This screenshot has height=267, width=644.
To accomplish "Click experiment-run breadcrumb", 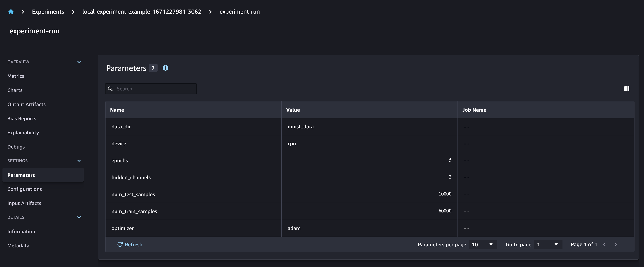I will pos(239,12).
